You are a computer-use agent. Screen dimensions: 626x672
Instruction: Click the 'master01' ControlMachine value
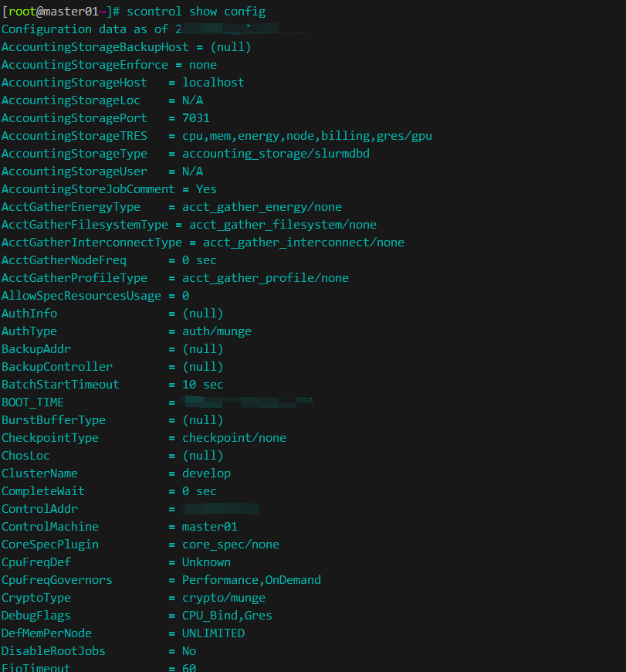pyautogui.click(x=210, y=527)
